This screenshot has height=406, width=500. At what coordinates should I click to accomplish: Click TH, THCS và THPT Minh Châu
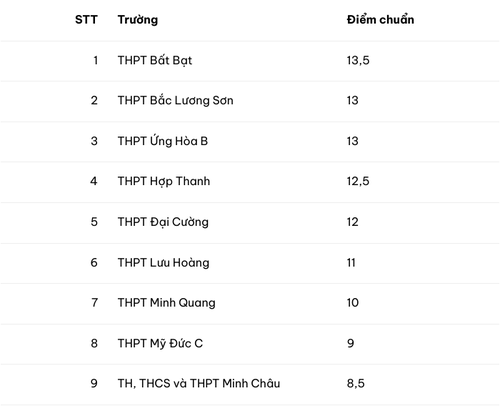(x=199, y=383)
